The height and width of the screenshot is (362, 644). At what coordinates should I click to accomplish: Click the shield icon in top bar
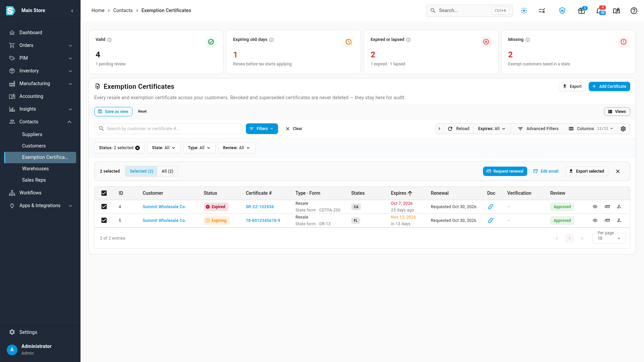coord(562,11)
